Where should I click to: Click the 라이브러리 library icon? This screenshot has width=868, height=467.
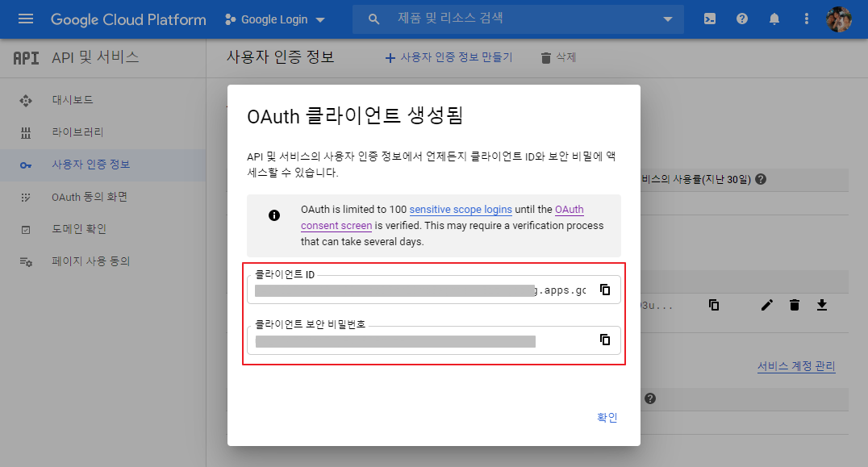[x=26, y=133]
